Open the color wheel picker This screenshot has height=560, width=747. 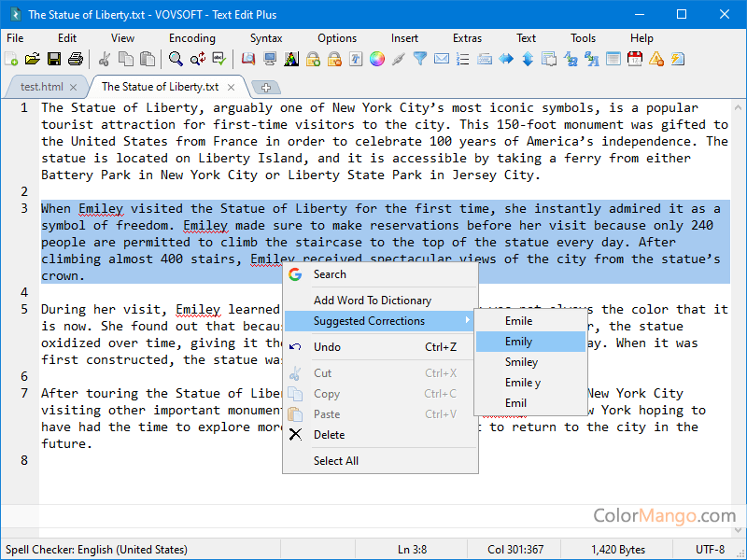tap(377, 59)
